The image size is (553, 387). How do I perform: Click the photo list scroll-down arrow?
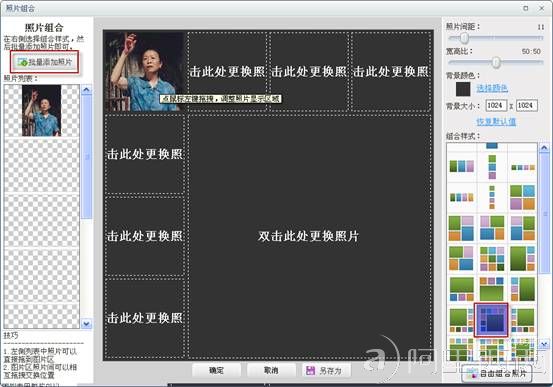(86, 323)
